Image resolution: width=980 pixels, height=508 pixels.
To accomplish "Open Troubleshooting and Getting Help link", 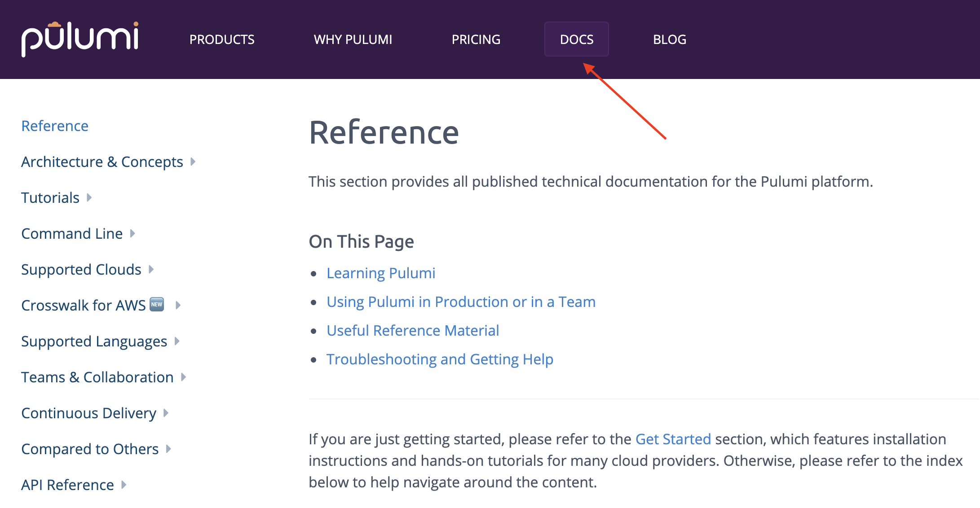I will click(x=440, y=359).
